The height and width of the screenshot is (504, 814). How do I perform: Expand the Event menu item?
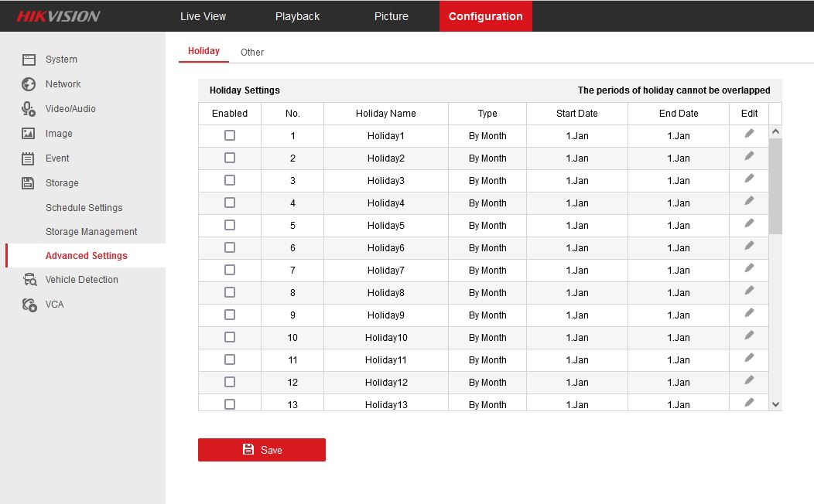coord(57,158)
